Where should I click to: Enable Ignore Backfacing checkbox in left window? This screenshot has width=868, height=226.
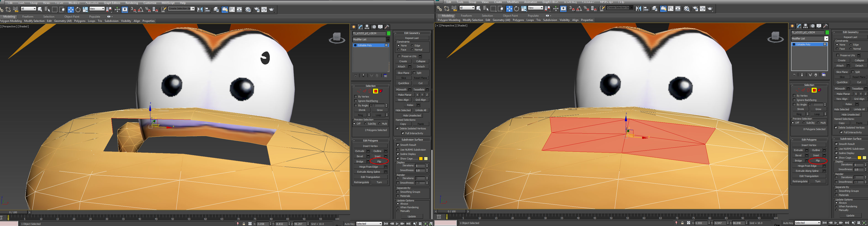[356, 101]
